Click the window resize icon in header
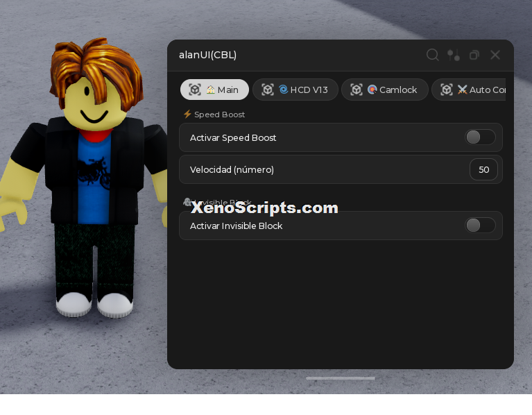Viewport: 532px width, 415px height. (x=474, y=55)
